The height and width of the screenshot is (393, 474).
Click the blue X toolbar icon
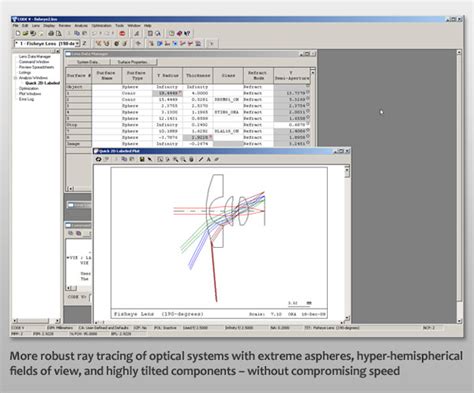pyautogui.click(x=175, y=43)
